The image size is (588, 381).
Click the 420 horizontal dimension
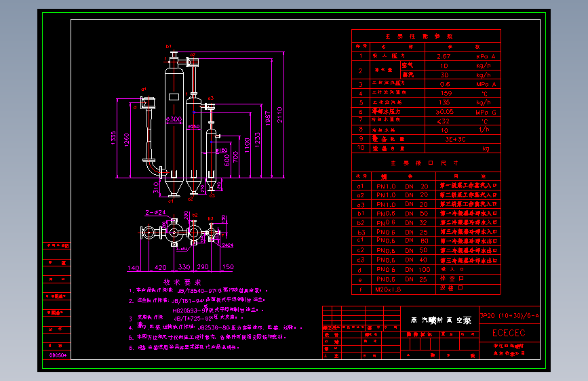pos(161,267)
